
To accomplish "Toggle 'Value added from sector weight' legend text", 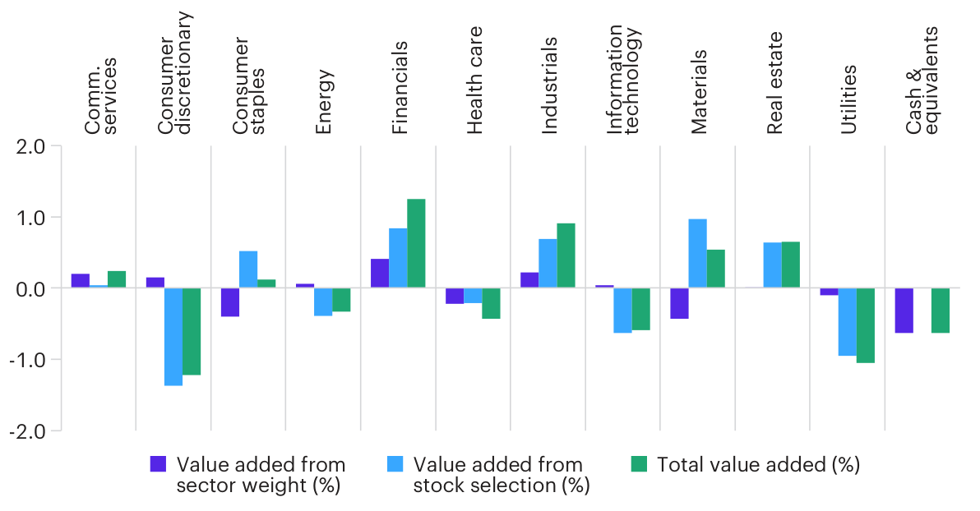I will (261, 475).
